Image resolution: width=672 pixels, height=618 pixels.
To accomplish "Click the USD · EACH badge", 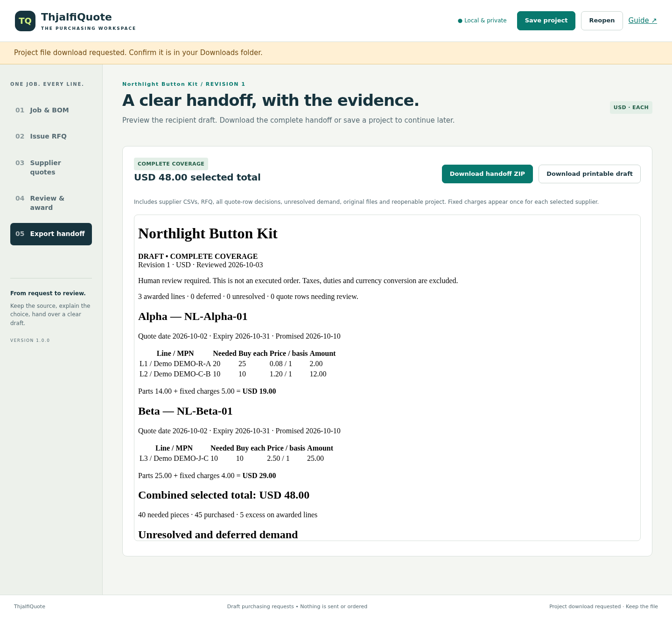I will click(x=631, y=107).
